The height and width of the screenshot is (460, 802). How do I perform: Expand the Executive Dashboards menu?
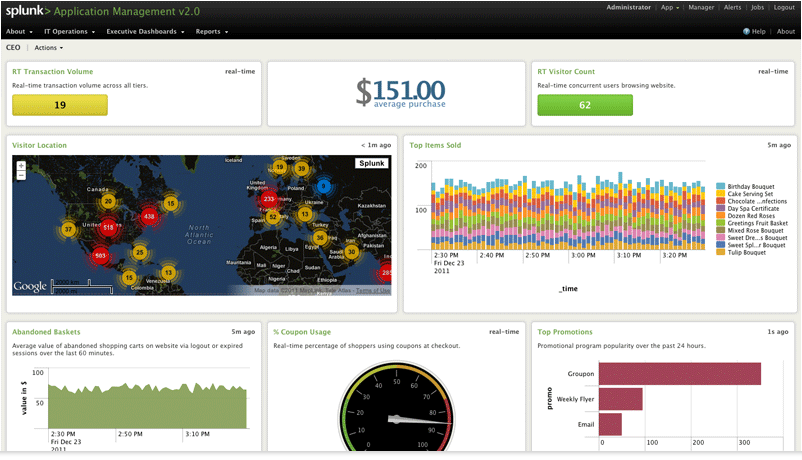(145, 32)
